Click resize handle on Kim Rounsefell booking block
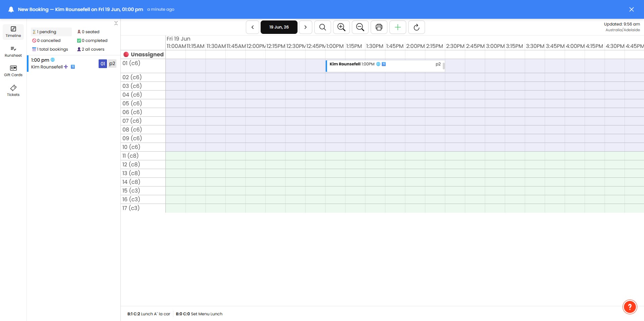 click(443, 66)
